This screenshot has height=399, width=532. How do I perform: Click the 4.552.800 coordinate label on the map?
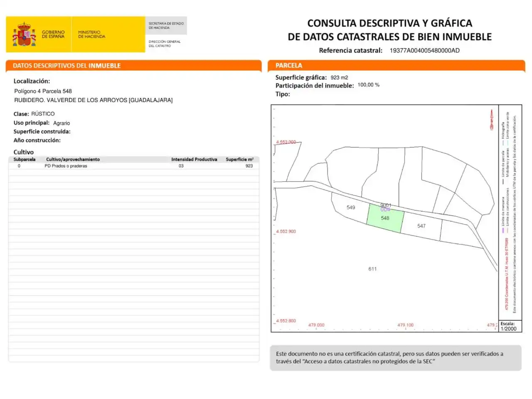(286, 321)
